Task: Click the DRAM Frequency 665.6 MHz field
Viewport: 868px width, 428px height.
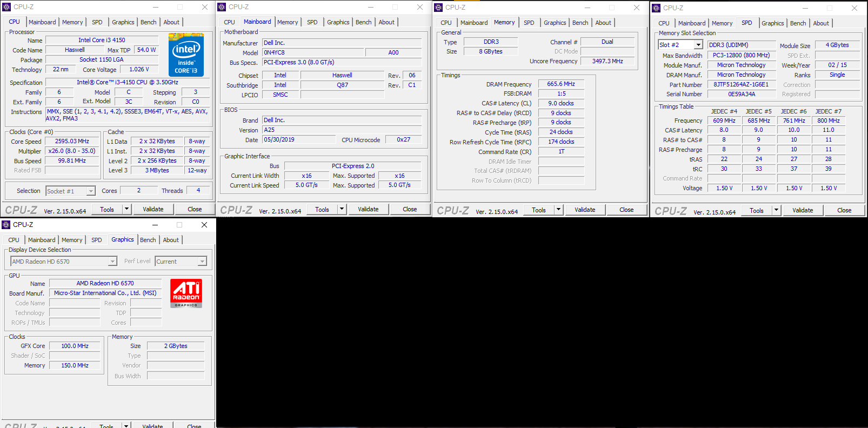Action: [561, 84]
